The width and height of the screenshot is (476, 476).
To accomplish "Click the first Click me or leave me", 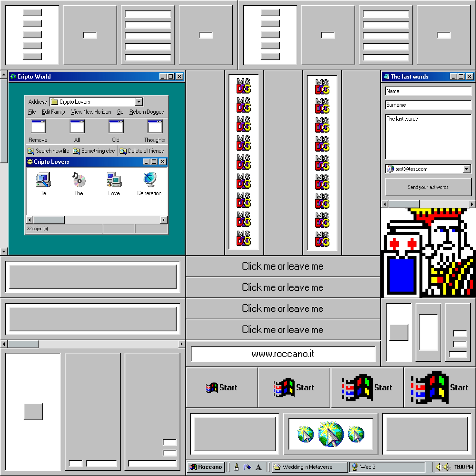I will coord(283,266).
